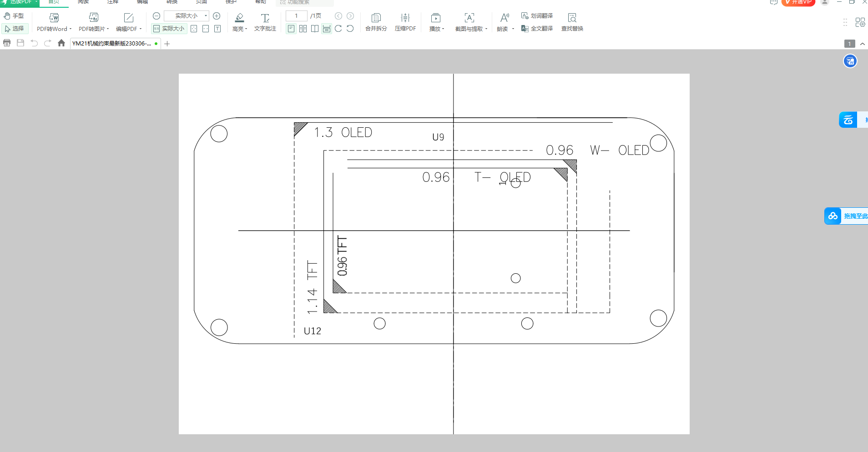
Task: Rotate page counterclockwise
Action: pyautogui.click(x=350, y=29)
